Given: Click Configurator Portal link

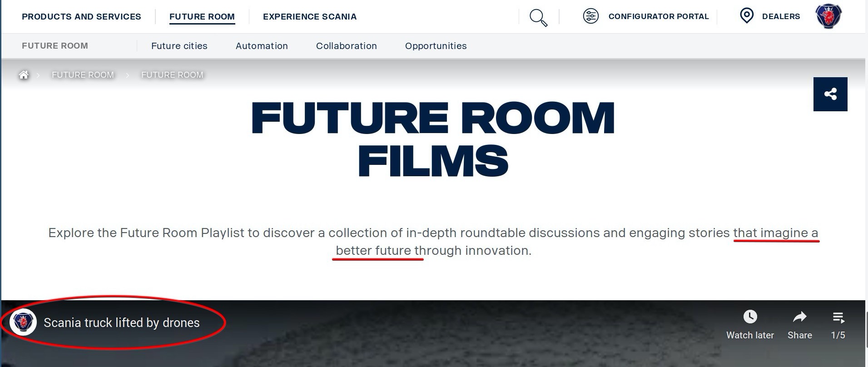Looking at the screenshot, I should (x=659, y=16).
